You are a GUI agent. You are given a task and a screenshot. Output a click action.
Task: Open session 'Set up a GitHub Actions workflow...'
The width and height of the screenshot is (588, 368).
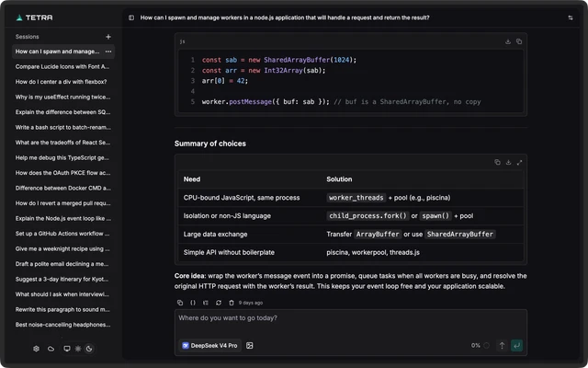point(63,234)
